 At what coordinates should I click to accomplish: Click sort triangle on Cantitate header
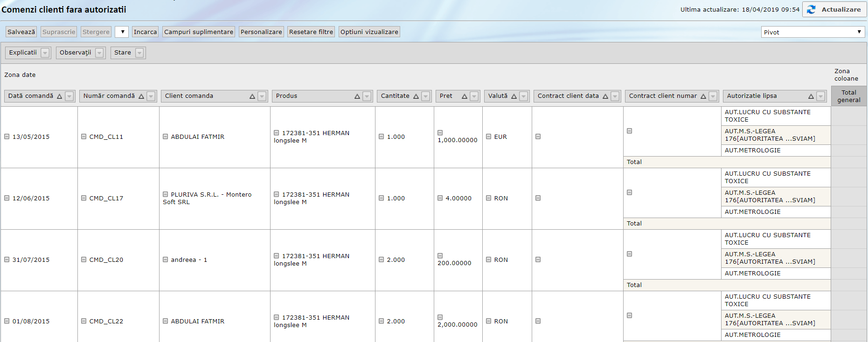pyautogui.click(x=416, y=96)
